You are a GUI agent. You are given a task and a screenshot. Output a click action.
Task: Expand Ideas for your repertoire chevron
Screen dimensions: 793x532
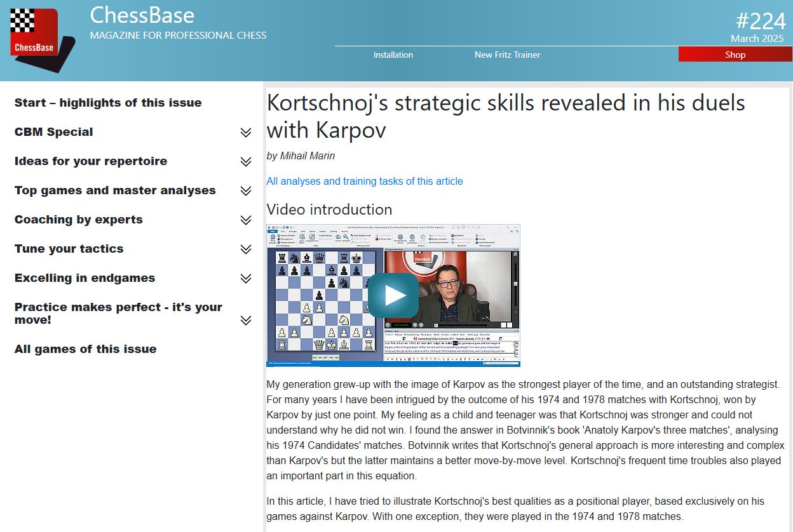click(246, 162)
